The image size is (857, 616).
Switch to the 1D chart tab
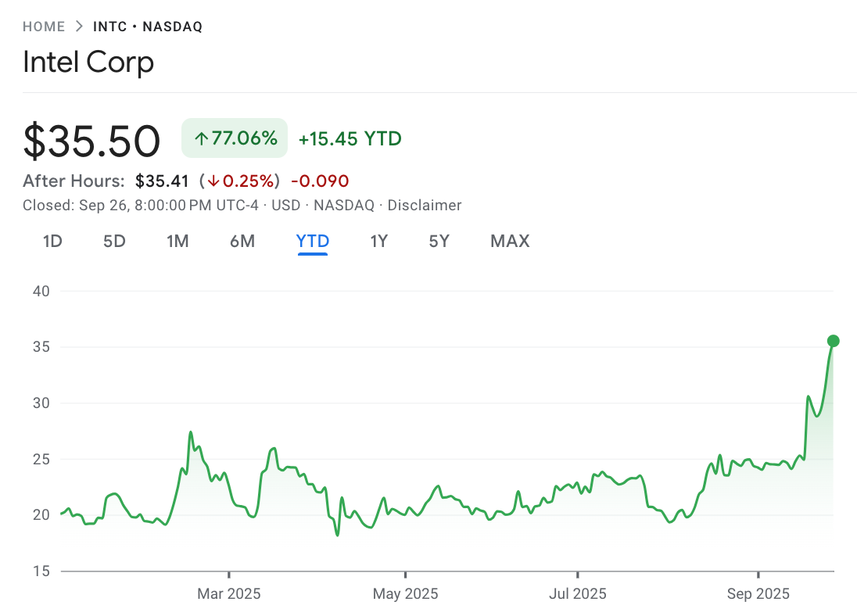52,242
